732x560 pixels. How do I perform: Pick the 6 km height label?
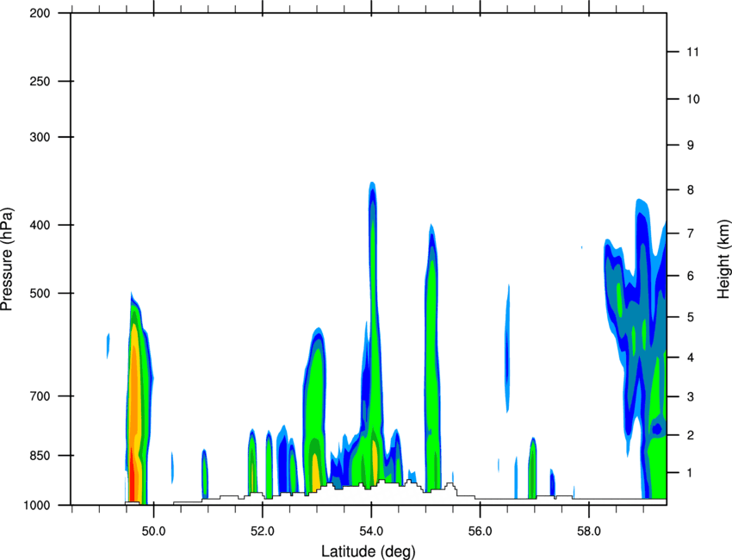[x=691, y=276]
